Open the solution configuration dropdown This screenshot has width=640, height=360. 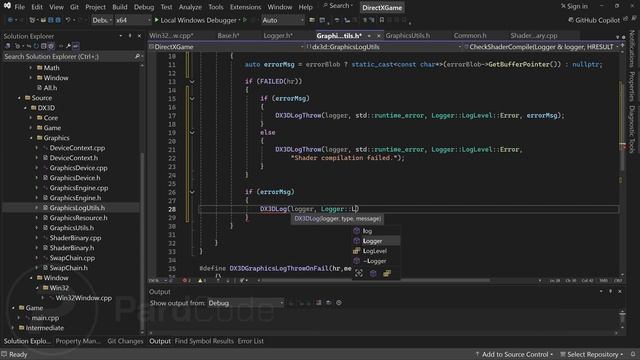pos(102,20)
